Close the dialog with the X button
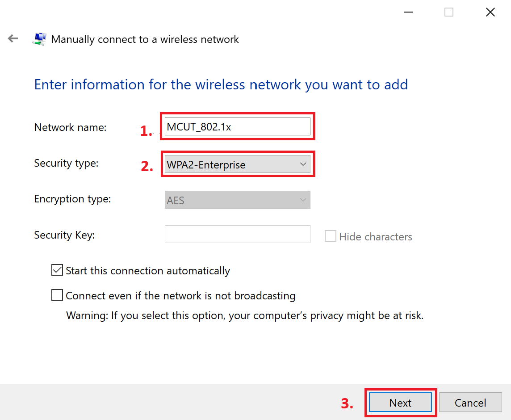 [490, 13]
